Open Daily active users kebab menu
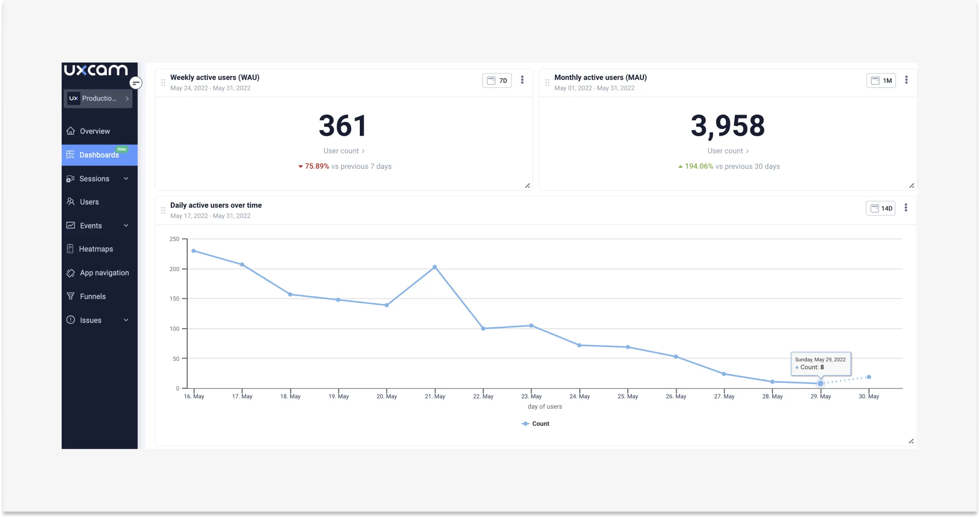Image resolution: width=980 pixels, height=518 pixels. (x=906, y=208)
